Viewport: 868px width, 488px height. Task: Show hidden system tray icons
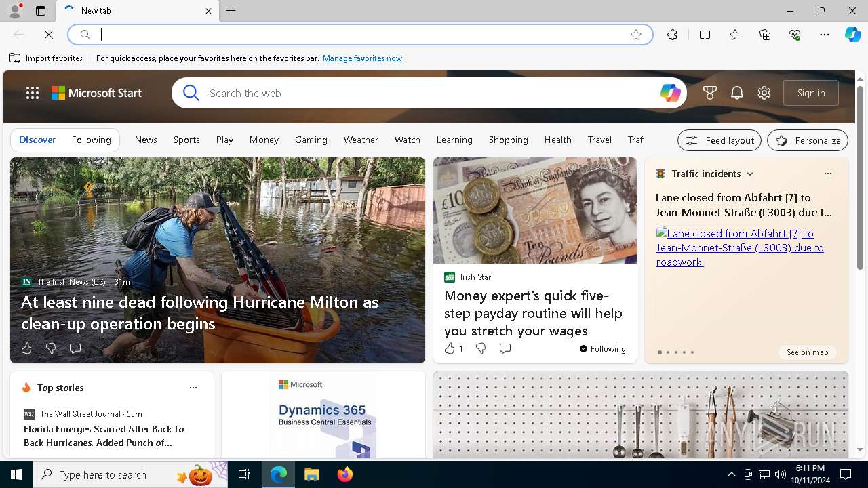[731, 474]
